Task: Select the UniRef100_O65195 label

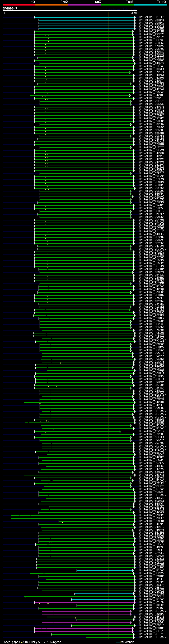Action: pyautogui.click(x=152, y=313)
